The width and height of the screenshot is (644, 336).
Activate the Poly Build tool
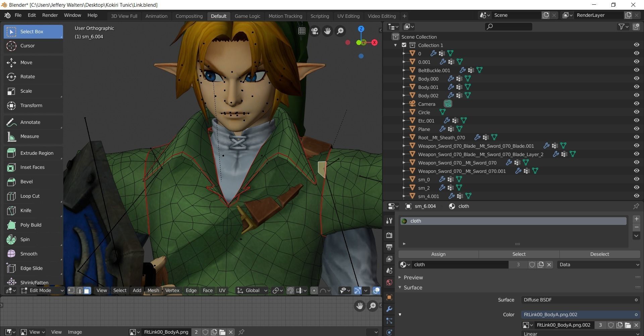(x=31, y=225)
